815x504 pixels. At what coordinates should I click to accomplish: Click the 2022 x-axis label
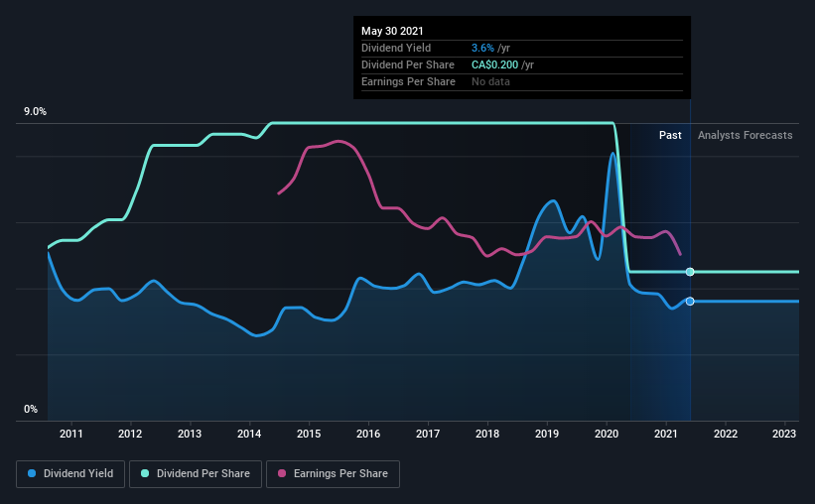(726, 434)
